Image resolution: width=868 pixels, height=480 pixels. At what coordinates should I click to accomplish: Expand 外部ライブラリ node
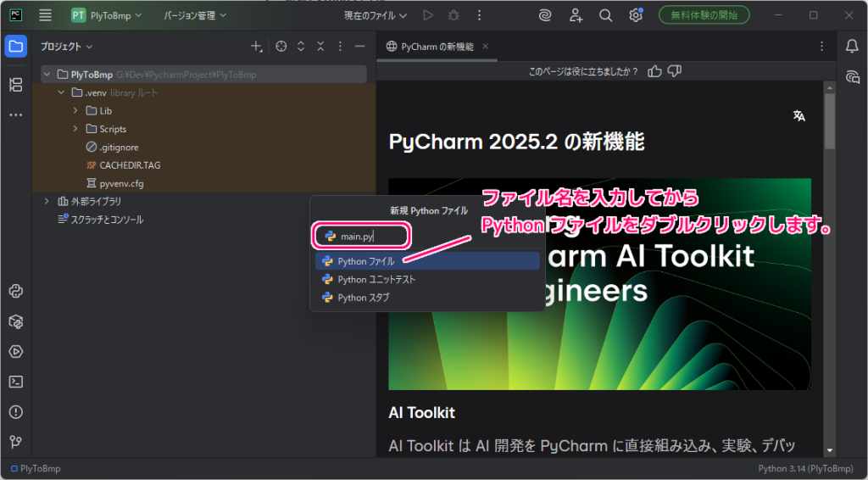[47, 202]
